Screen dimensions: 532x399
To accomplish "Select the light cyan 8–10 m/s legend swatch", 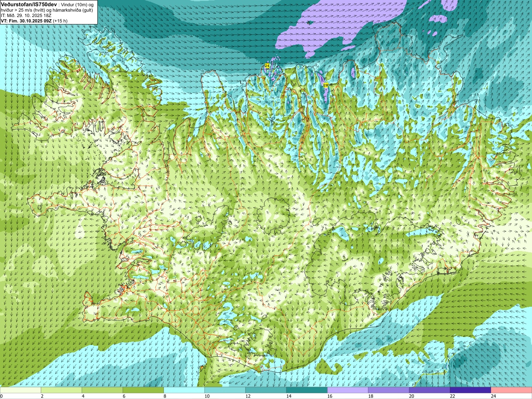I will [x=184, y=390].
